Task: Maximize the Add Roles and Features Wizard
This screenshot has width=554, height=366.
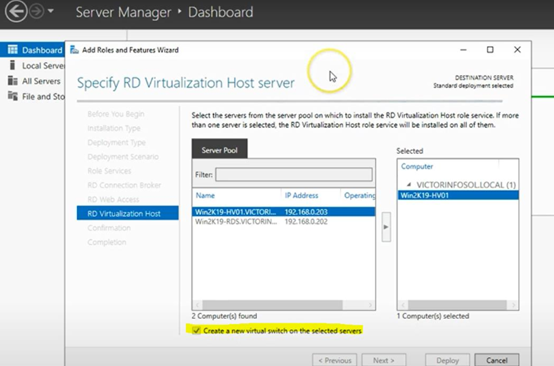Action: pos(490,50)
